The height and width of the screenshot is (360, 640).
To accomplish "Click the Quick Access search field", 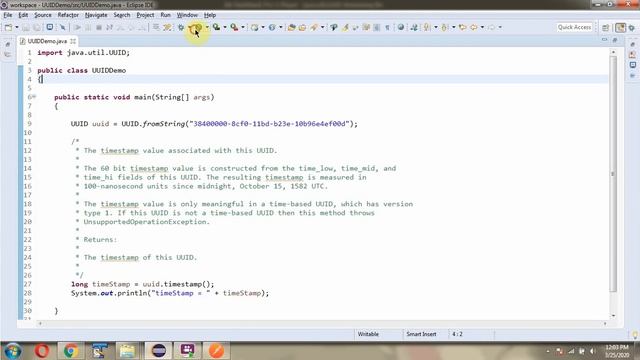I will point(574,27).
